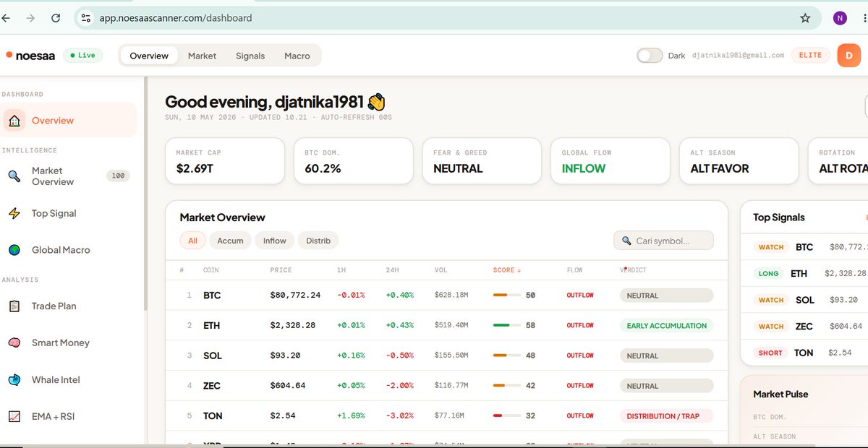Toggle the Dark mode switch
Screen dimensions: 868x448
pos(650,56)
